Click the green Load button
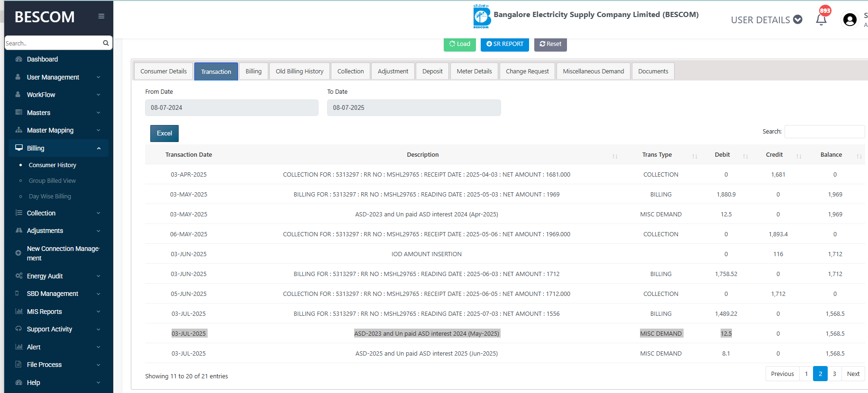This screenshot has width=868, height=393. pos(460,44)
